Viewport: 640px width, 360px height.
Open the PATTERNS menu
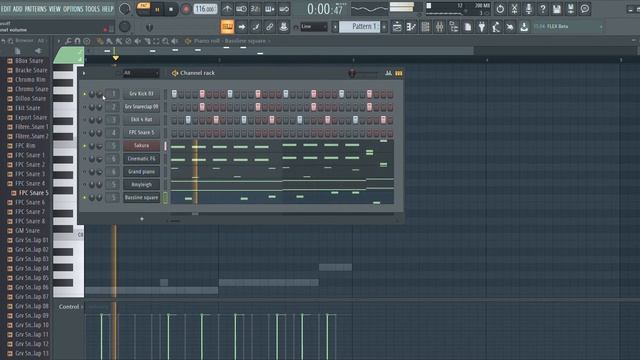[x=36, y=9]
